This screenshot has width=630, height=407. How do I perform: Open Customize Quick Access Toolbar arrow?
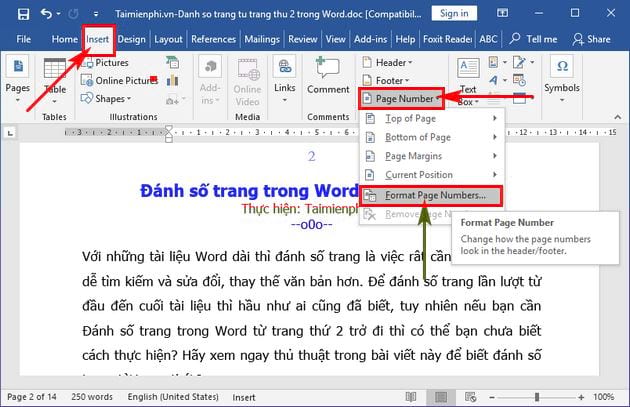pos(96,14)
